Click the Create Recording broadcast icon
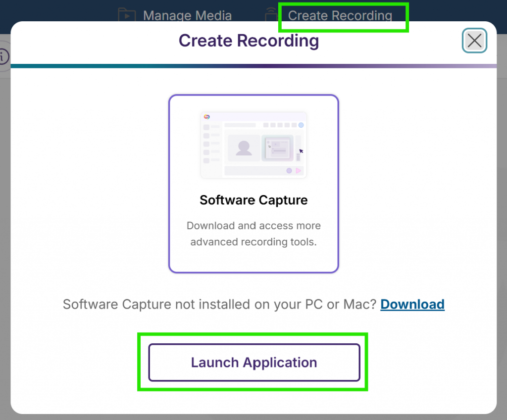Screen dimensions: 507x420 click(x=272, y=15)
